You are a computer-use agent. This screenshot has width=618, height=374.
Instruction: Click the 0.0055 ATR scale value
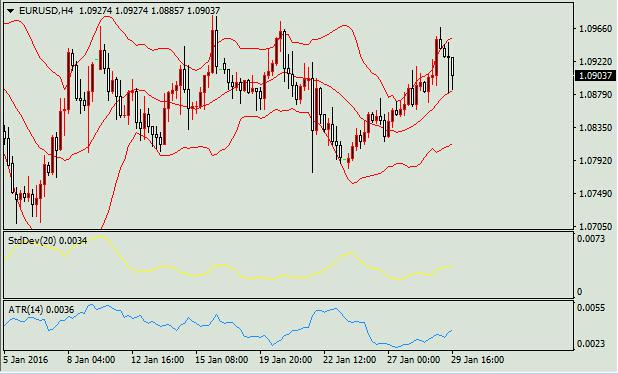(591, 308)
